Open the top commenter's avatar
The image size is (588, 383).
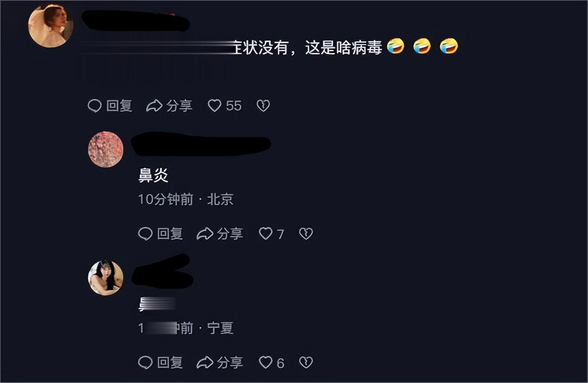(51, 26)
